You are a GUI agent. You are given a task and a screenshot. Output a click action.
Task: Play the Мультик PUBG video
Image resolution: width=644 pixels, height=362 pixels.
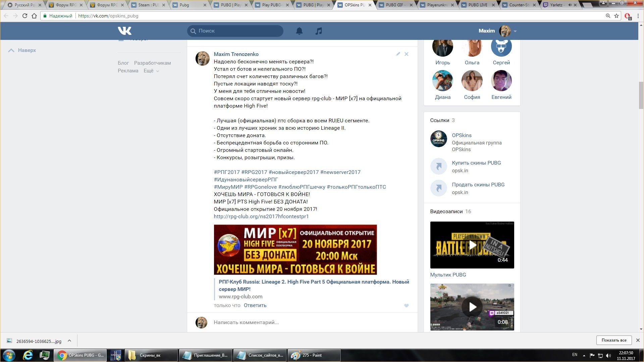click(x=472, y=245)
